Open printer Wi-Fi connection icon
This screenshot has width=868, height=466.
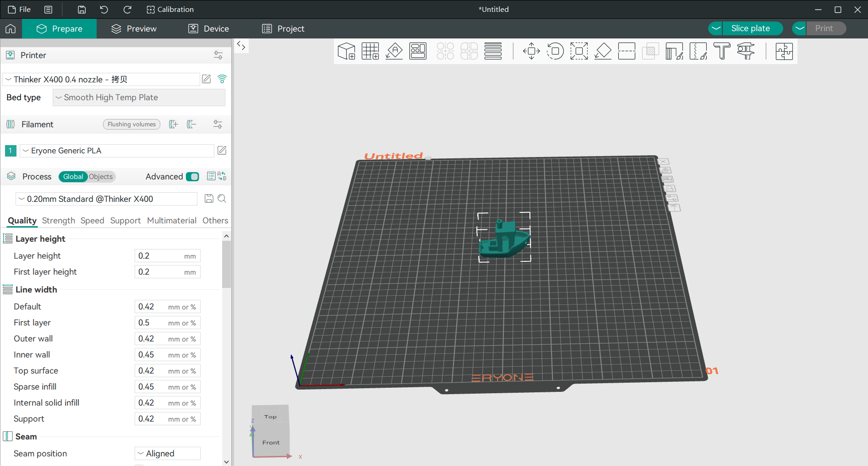pos(222,79)
